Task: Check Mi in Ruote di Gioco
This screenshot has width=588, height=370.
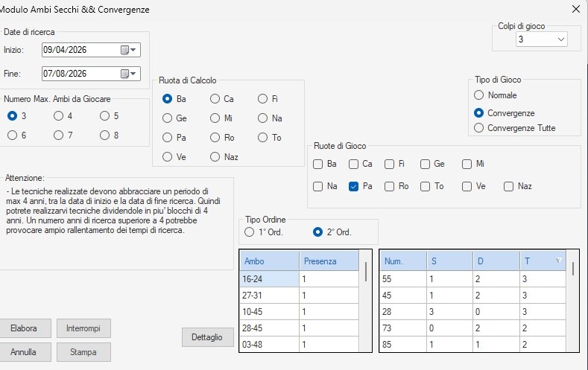Action: pyautogui.click(x=467, y=164)
